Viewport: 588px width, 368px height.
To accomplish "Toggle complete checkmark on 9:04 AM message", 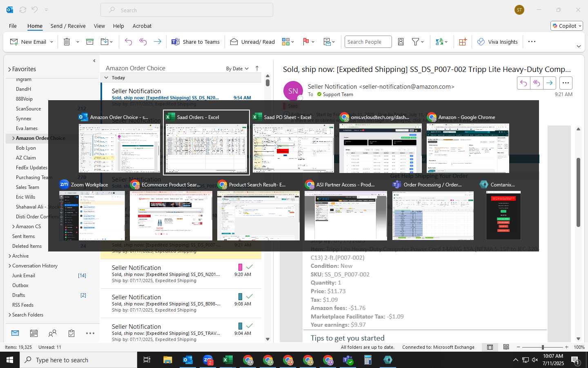I will coord(249,326).
